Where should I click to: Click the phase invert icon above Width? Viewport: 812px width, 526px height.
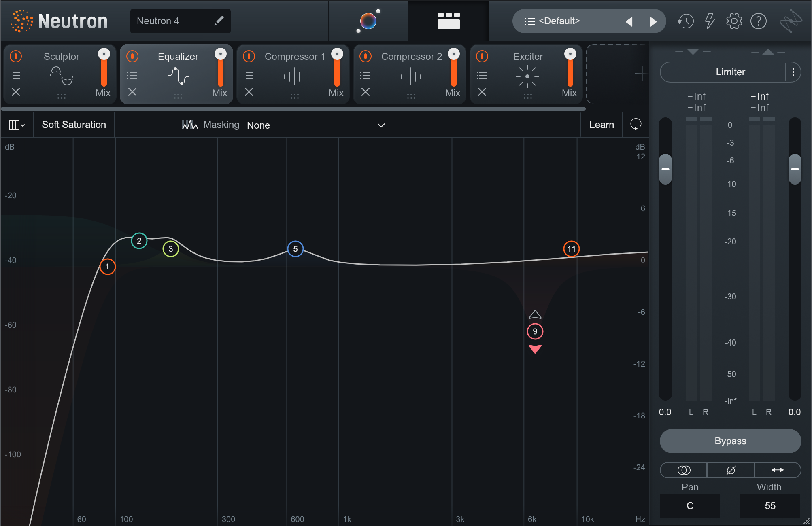(x=731, y=470)
